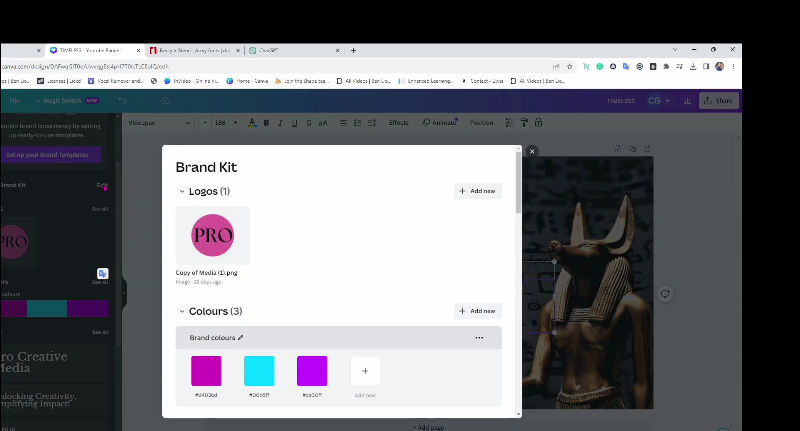Add collaborator with plus icon
The width and height of the screenshot is (800, 431).
click(667, 100)
